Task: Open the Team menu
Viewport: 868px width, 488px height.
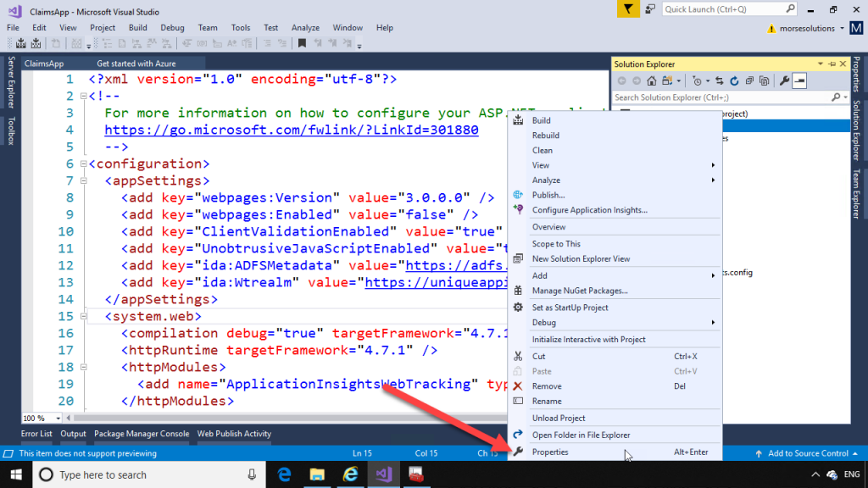Action: point(207,27)
